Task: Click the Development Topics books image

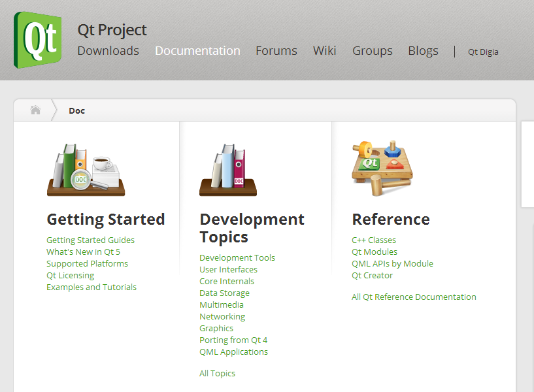Action: (x=228, y=170)
